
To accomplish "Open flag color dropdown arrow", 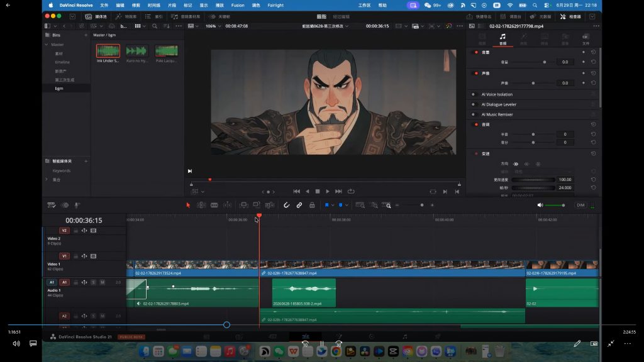I will [333, 206].
